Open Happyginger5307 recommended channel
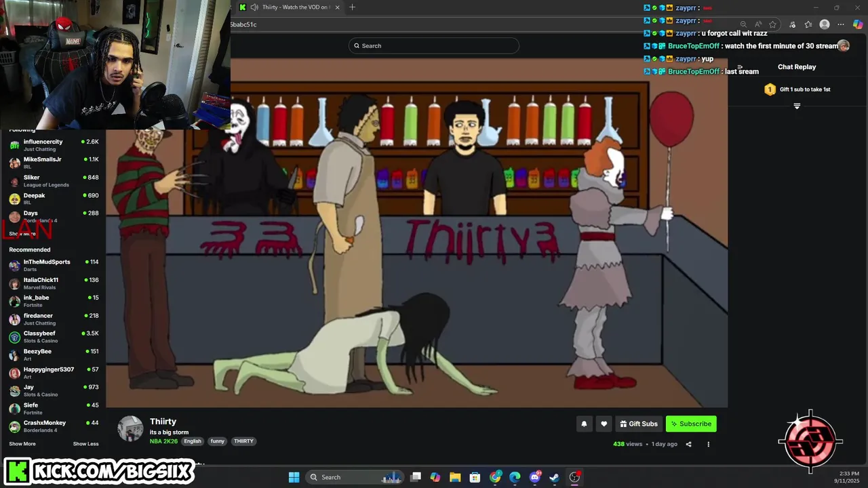Image resolution: width=868 pixels, height=488 pixels. (x=53, y=373)
